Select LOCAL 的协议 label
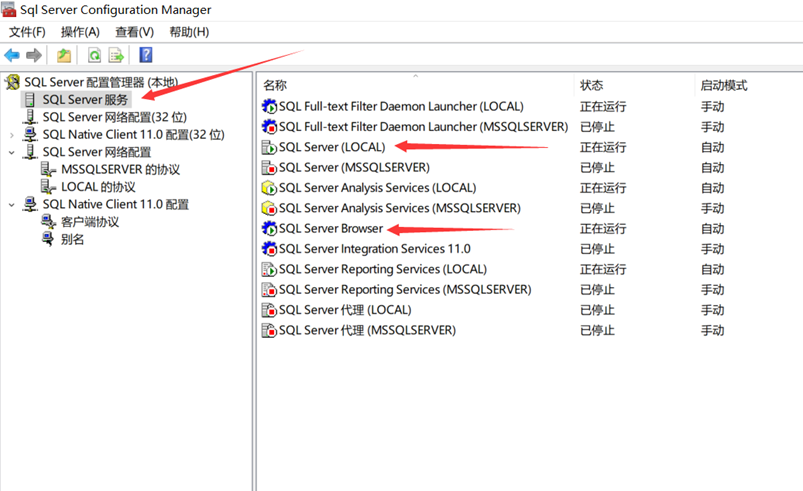Image resolution: width=803 pixels, height=491 pixels. click(98, 186)
